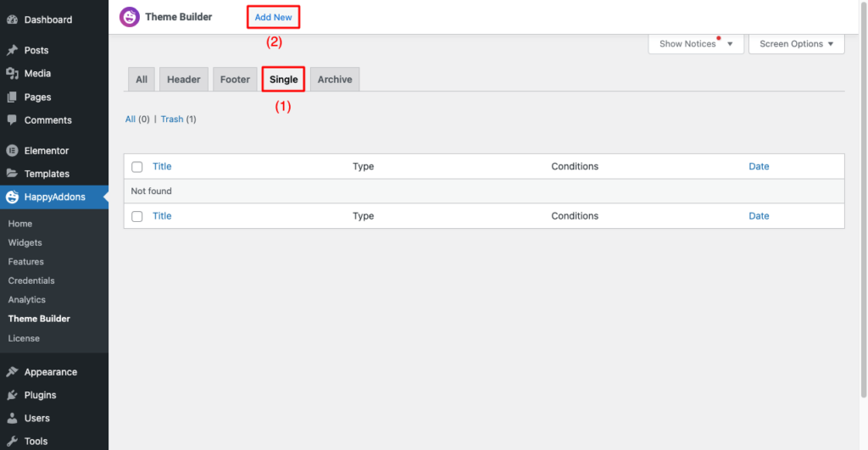The image size is (868, 450).
Task: Open the Templates menu item
Action: click(x=54, y=173)
